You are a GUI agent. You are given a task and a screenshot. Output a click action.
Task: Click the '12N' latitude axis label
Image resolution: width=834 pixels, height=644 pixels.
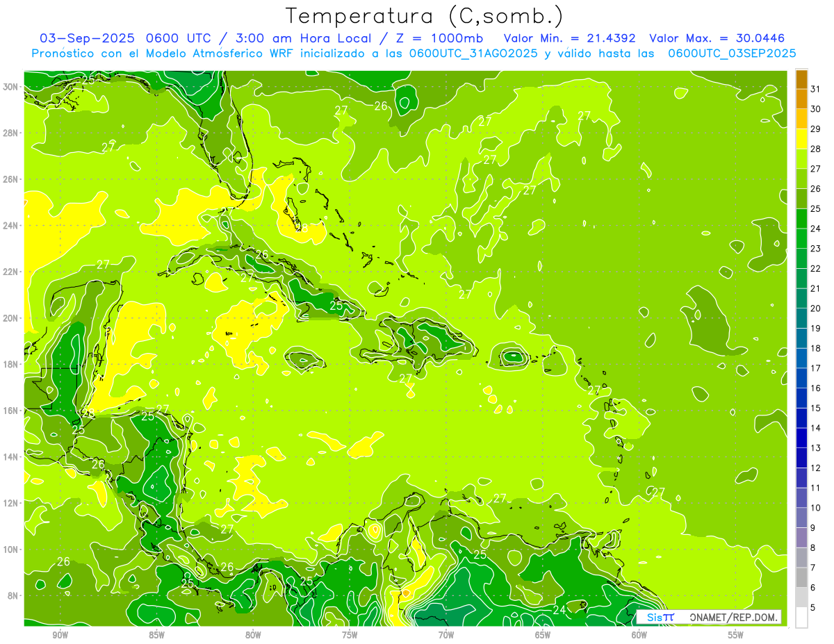pos(10,503)
